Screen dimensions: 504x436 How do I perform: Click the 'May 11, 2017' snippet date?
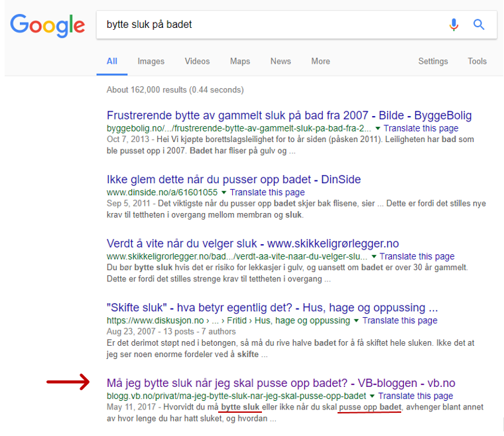(131, 407)
